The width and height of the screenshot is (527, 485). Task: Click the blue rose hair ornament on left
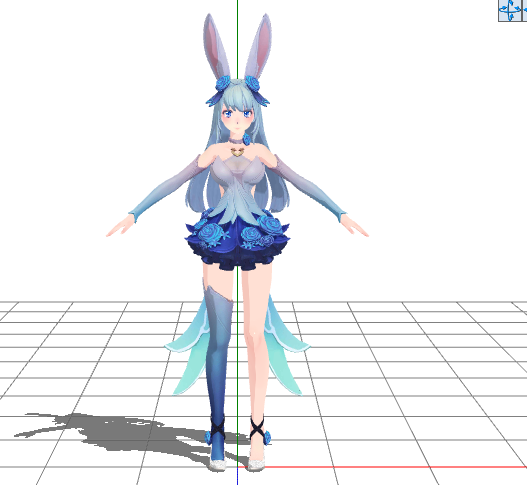(222, 83)
